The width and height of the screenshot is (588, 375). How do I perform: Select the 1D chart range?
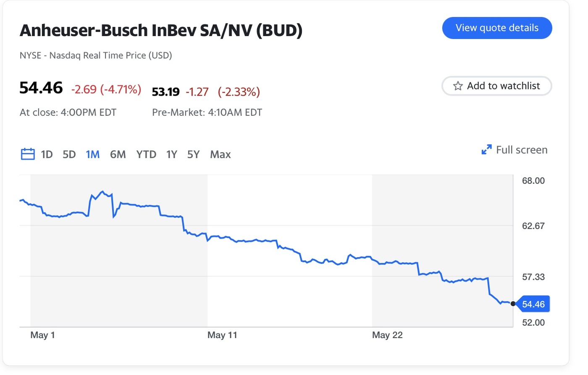tap(47, 154)
